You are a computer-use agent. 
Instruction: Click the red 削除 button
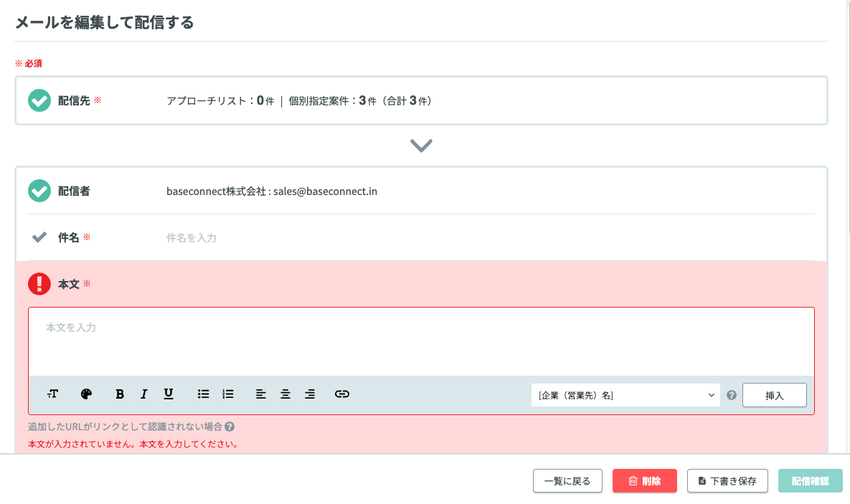tap(645, 480)
